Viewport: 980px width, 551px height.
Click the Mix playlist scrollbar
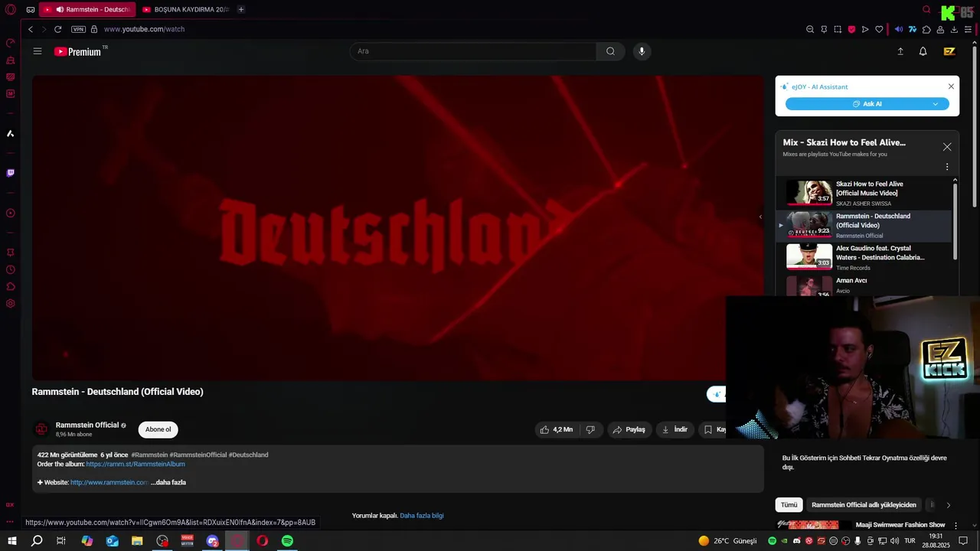pos(955,222)
